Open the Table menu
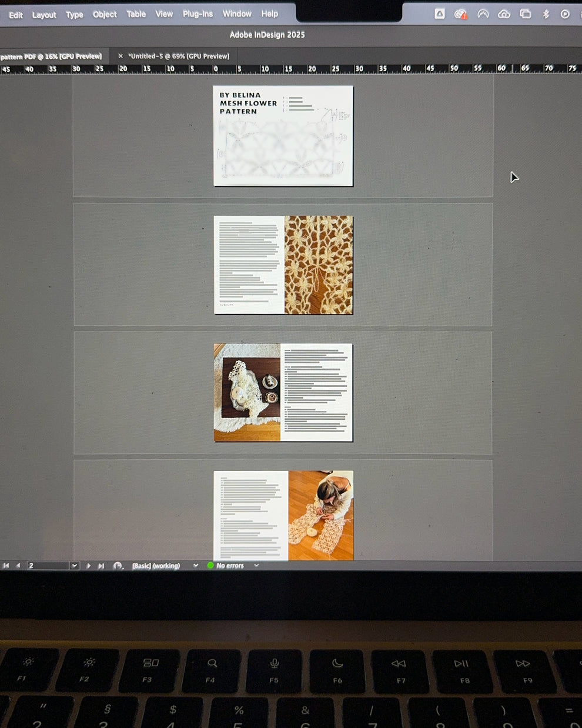 pyautogui.click(x=136, y=14)
